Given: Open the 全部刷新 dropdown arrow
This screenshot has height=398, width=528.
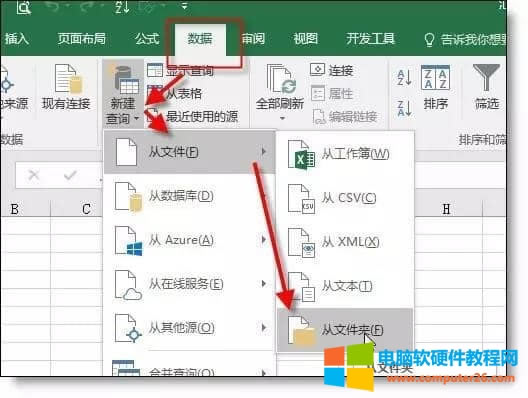Looking at the screenshot, I should pos(282,118).
